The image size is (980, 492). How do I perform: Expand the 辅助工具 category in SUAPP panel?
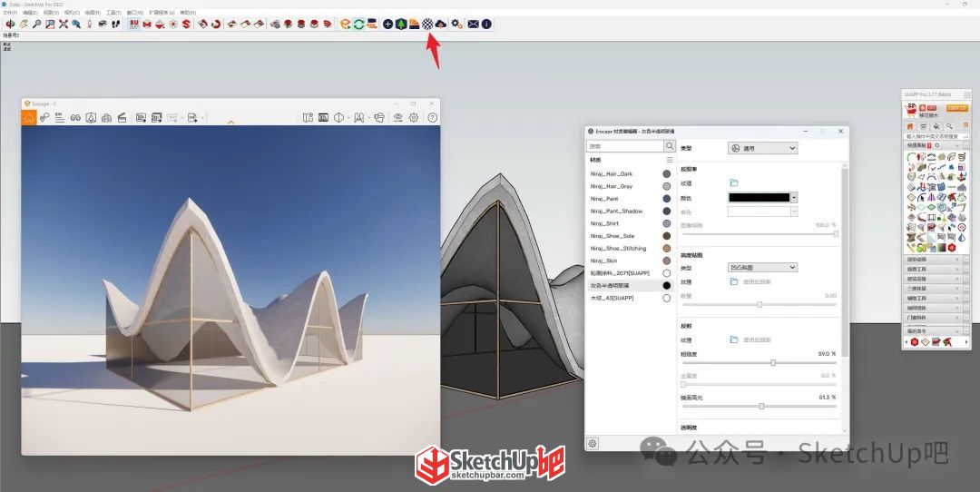(932, 299)
